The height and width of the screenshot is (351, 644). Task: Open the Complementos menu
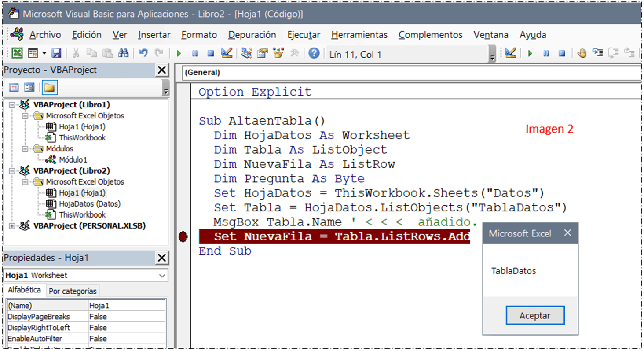pos(431,34)
